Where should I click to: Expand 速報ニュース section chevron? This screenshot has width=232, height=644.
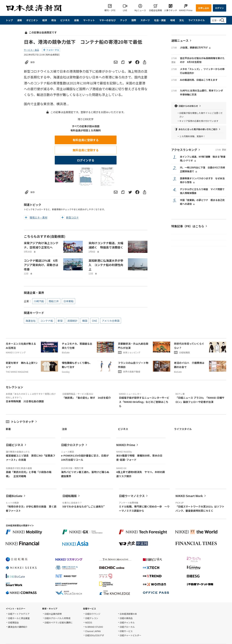click(x=191, y=40)
